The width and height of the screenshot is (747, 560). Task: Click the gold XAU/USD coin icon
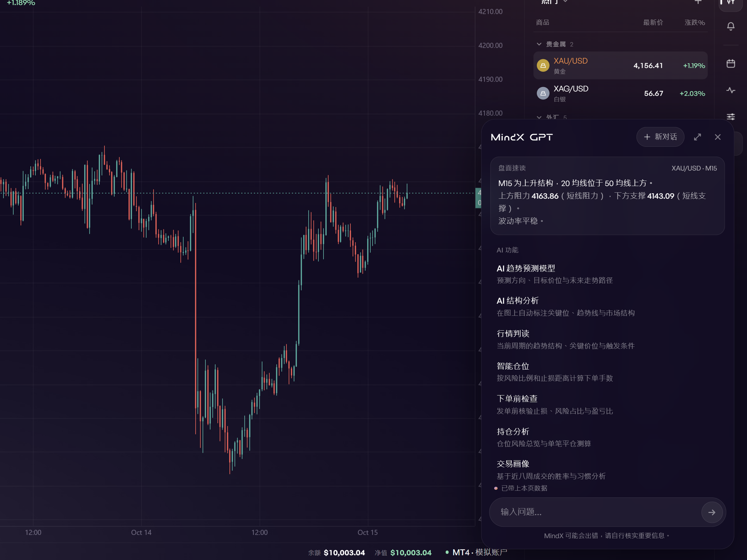pos(543,66)
